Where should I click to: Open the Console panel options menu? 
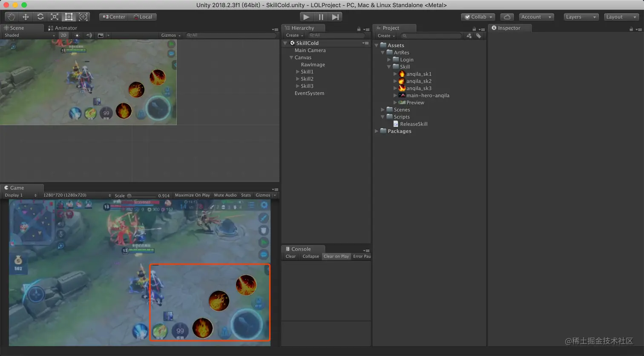pos(367,251)
